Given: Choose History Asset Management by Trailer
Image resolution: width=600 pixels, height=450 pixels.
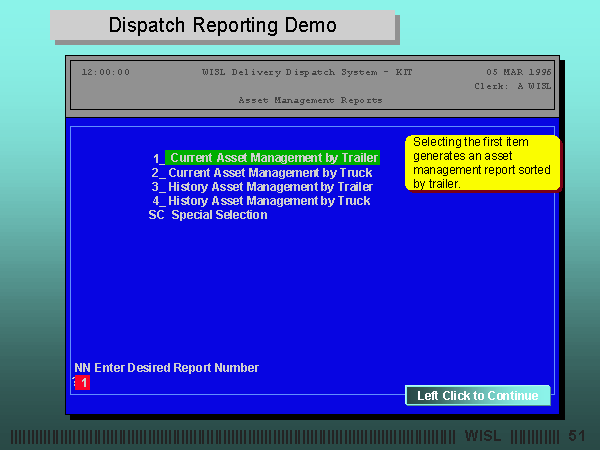Looking at the screenshot, I should [270, 187].
